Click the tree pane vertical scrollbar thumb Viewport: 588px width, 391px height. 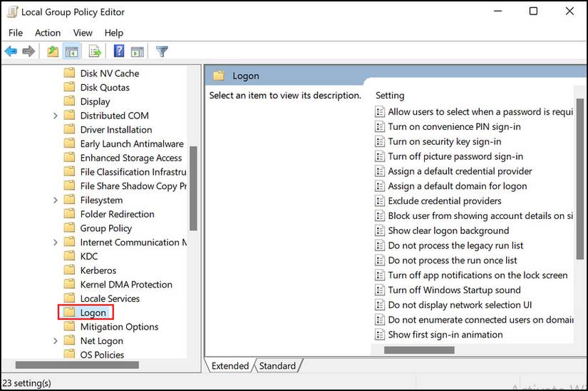tap(193, 188)
